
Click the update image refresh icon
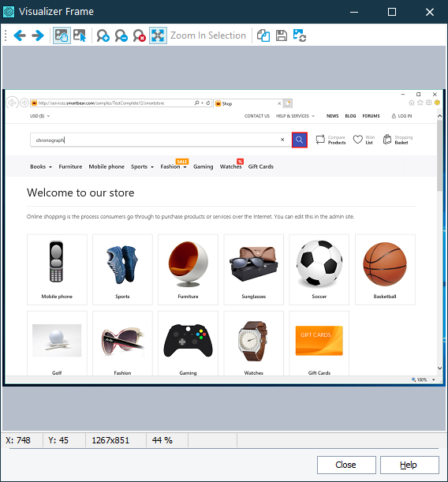click(299, 35)
